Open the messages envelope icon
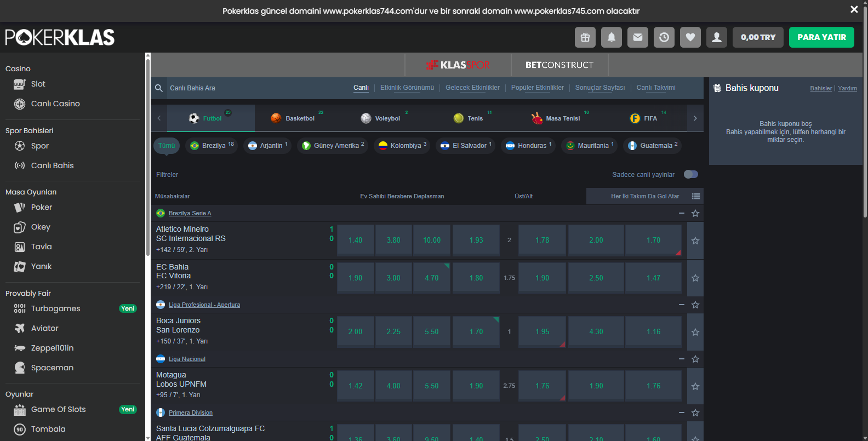 [x=638, y=37]
